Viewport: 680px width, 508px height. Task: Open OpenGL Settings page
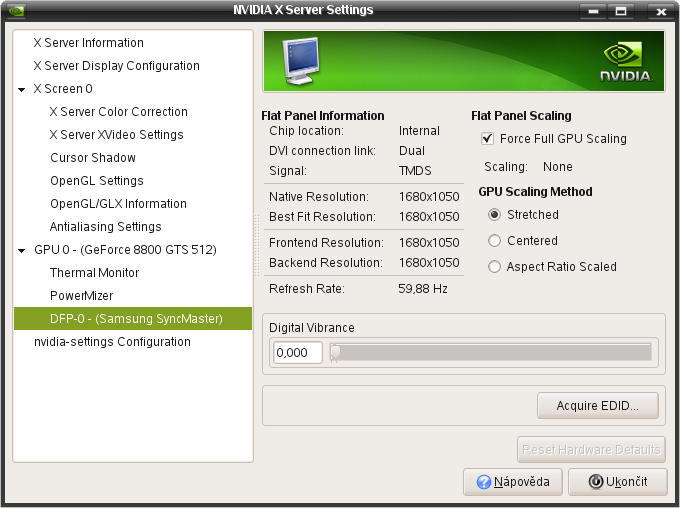(97, 180)
